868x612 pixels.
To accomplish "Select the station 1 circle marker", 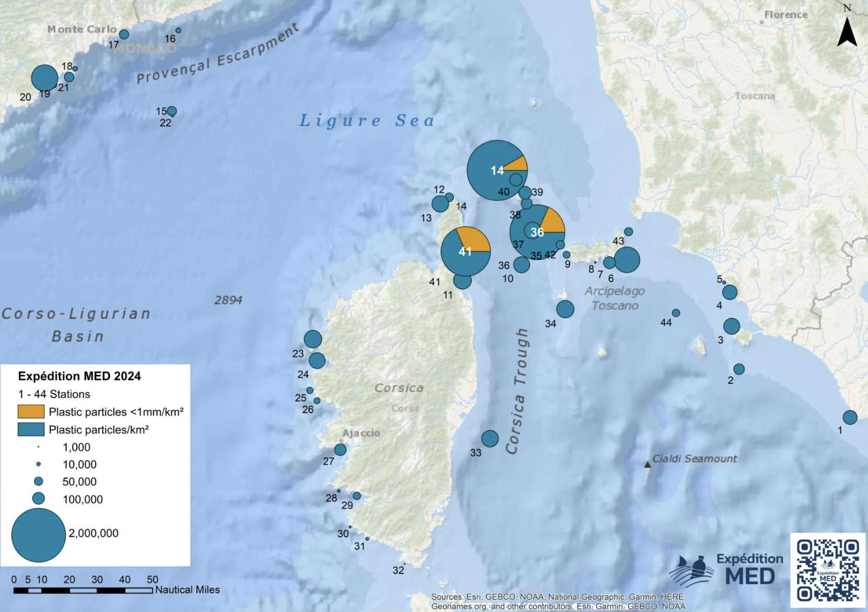I will 850,417.
